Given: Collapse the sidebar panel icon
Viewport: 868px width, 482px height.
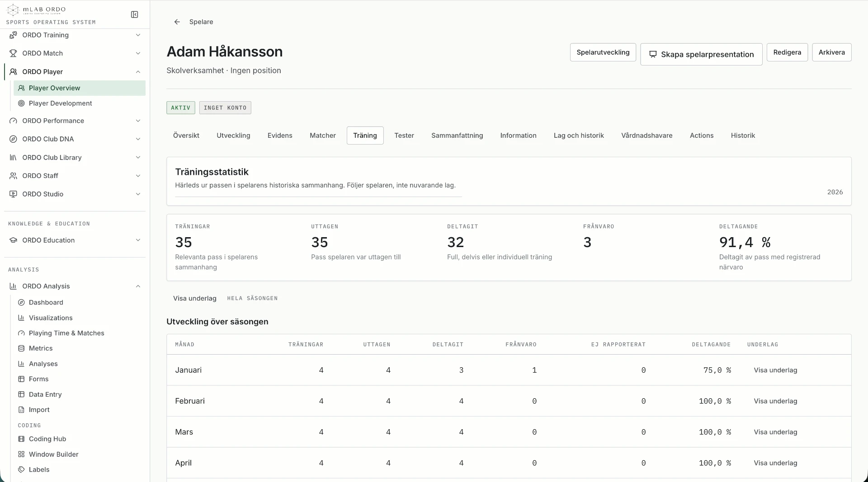Looking at the screenshot, I should click(x=134, y=14).
